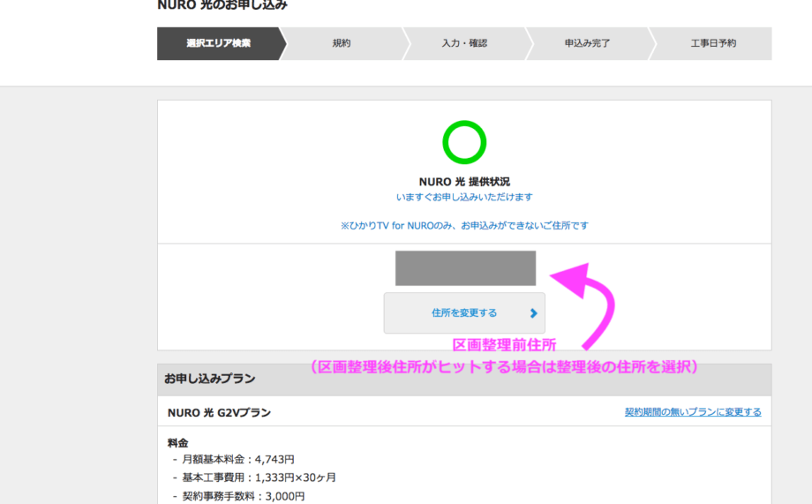Open the 契約期間の無いプランに変更する link
This screenshot has width=812, height=504.
(x=692, y=412)
